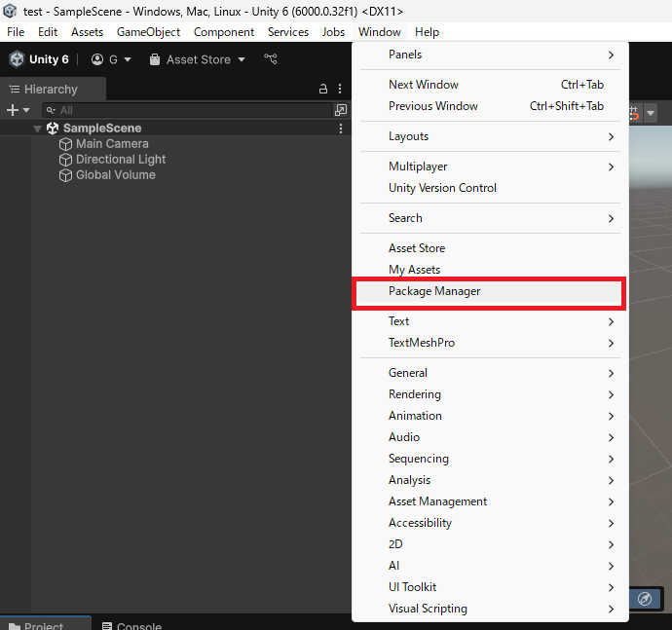The image size is (672, 630).
Task: Open the Help menu
Action: tap(427, 32)
